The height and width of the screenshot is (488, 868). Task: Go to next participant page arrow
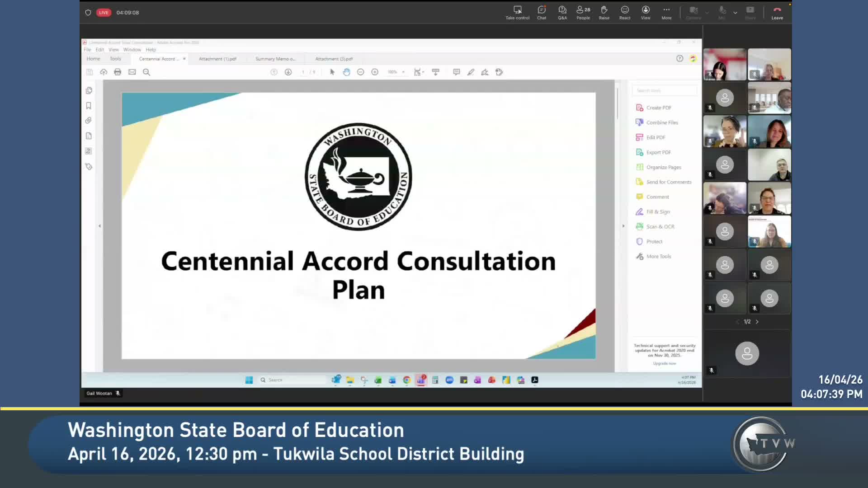757,322
